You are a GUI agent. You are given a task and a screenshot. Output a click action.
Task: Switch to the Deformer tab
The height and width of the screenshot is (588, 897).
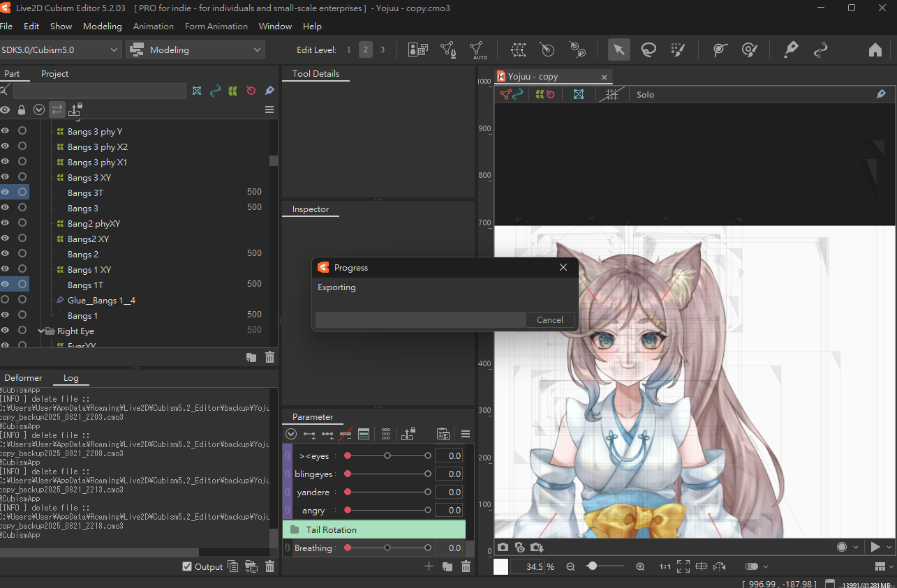tap(23, 377)
